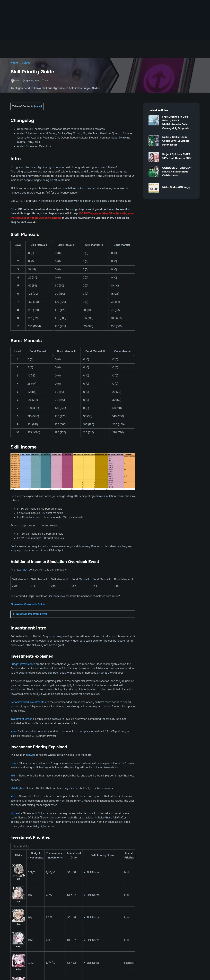Open the Alice character portrait
Screen dimensions: 210x980
point(18,961)
